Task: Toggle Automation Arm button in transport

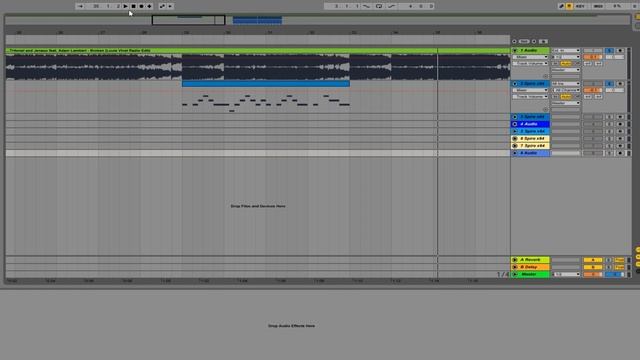Action: tap(162, 6)
